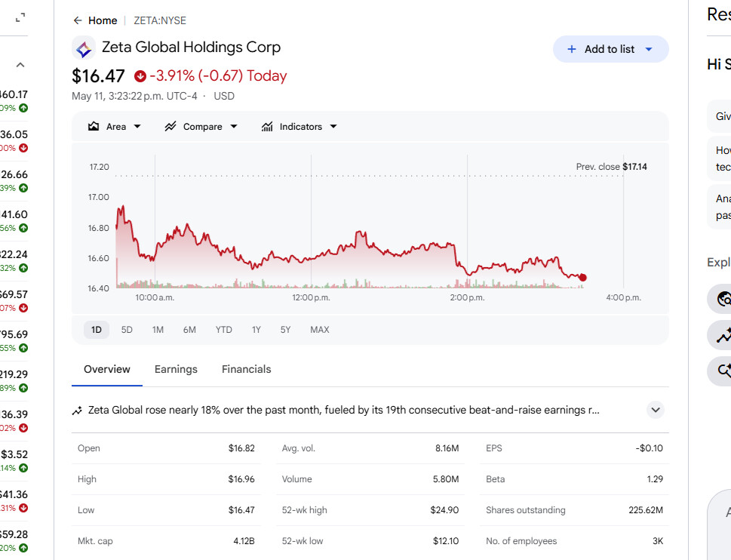Open the Add to list dropdown arrow

click(649, 49)
